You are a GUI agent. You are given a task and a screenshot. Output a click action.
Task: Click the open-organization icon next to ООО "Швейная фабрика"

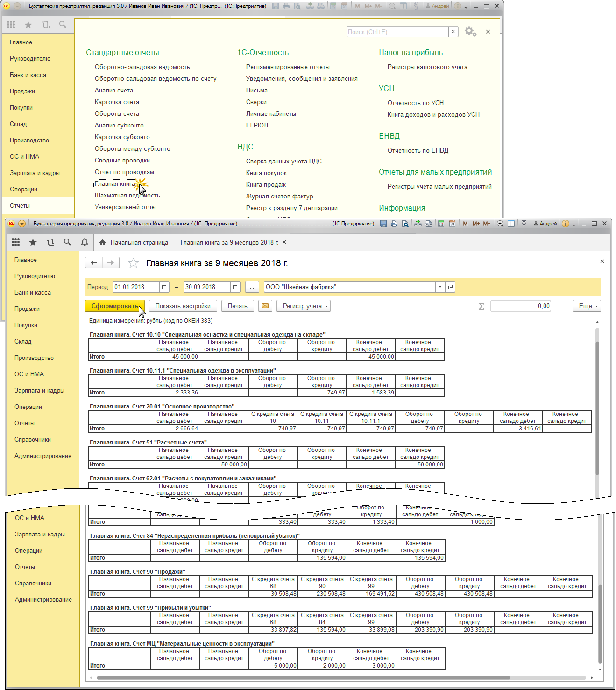450,287
